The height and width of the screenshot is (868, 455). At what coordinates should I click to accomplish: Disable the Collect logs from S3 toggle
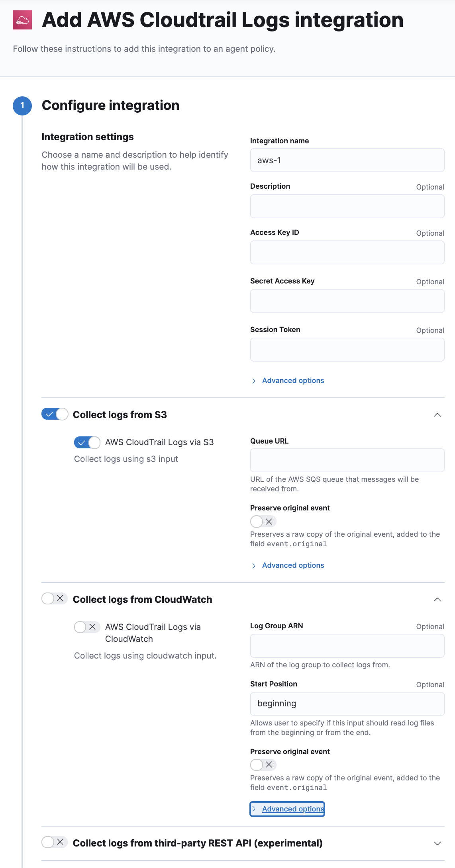(x=55, y=414)
